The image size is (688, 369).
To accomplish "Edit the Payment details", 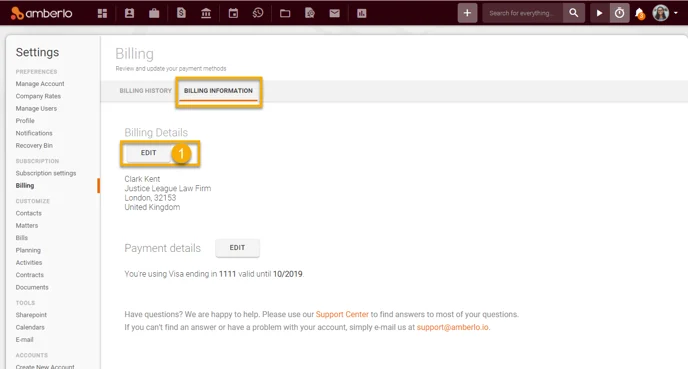I will tap(237, 248).
